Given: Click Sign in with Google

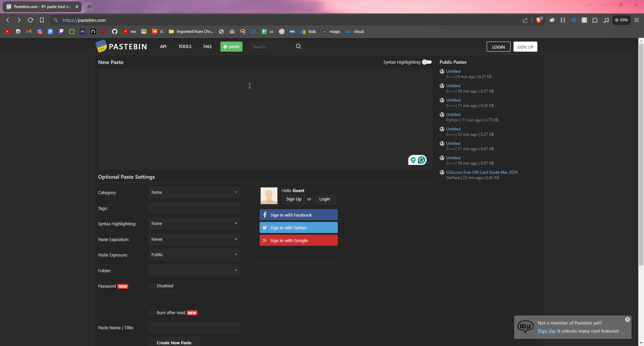Looking at the screenshot, I should pyautogui.click(x=299, y=240).
